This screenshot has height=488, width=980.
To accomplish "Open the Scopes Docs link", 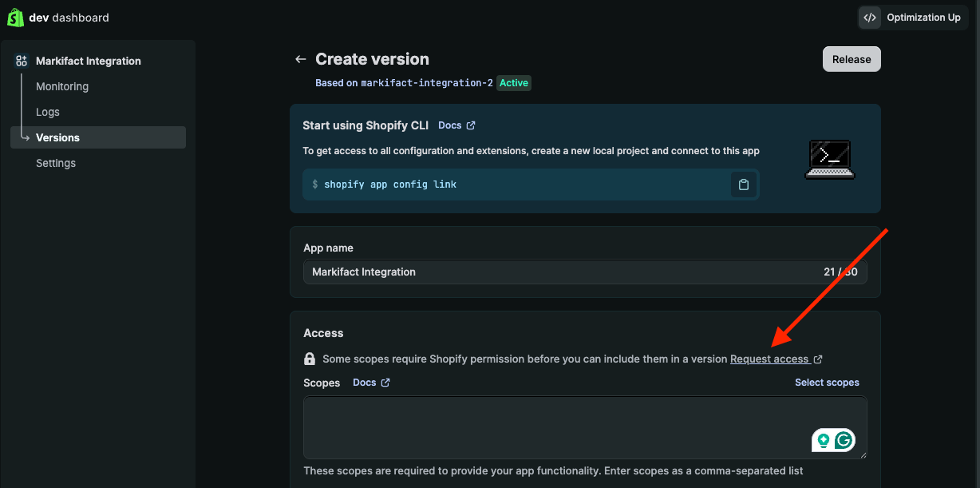I will [x=365, y=383].
